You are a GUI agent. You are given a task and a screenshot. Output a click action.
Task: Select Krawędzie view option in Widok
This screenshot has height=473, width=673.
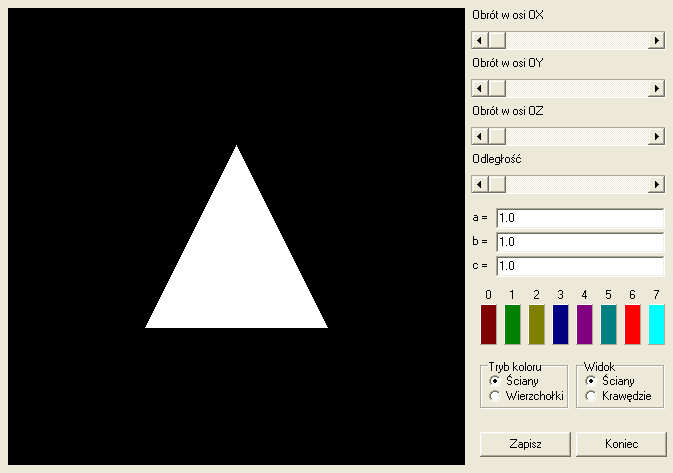tap(591, 397)
